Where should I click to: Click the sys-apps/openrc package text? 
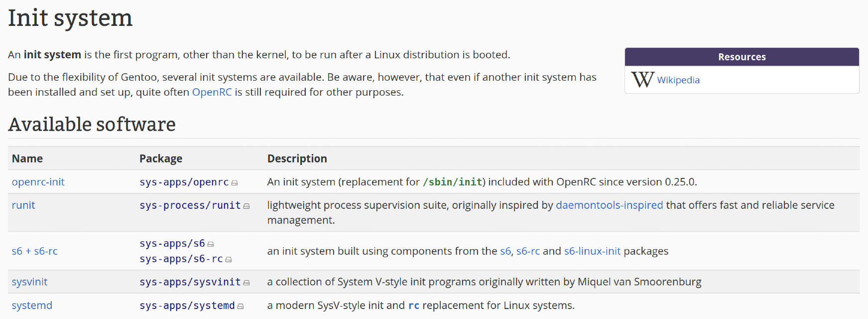point(184,182)
